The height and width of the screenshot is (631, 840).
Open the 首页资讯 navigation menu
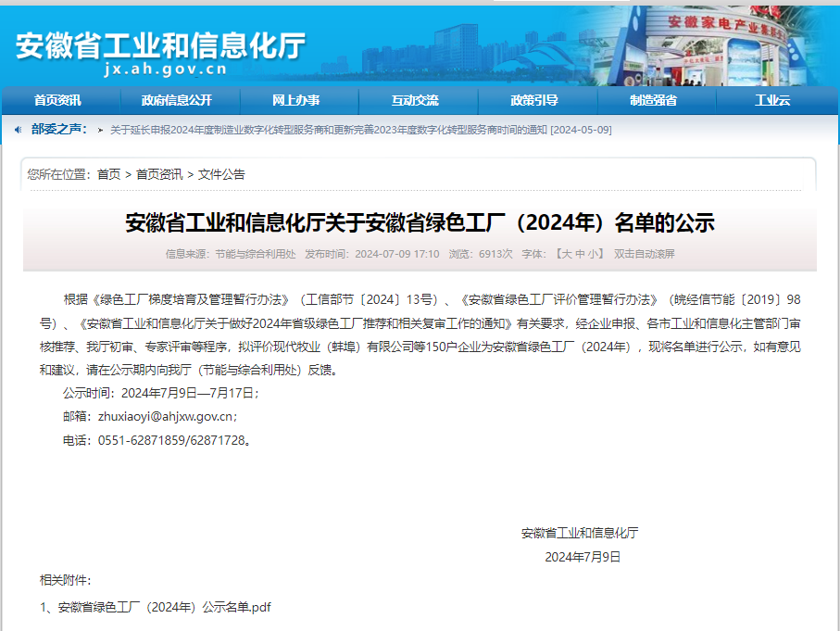(x=57, y=100)
